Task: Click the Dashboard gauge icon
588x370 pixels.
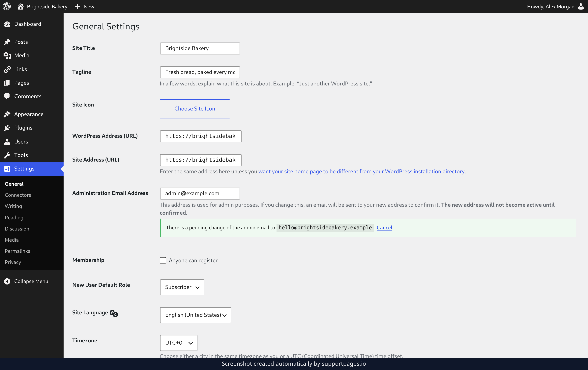Action: [7, 24]
